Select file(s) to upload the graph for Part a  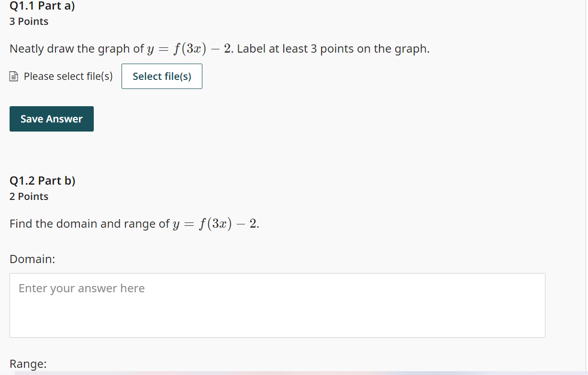coord(162,76)
